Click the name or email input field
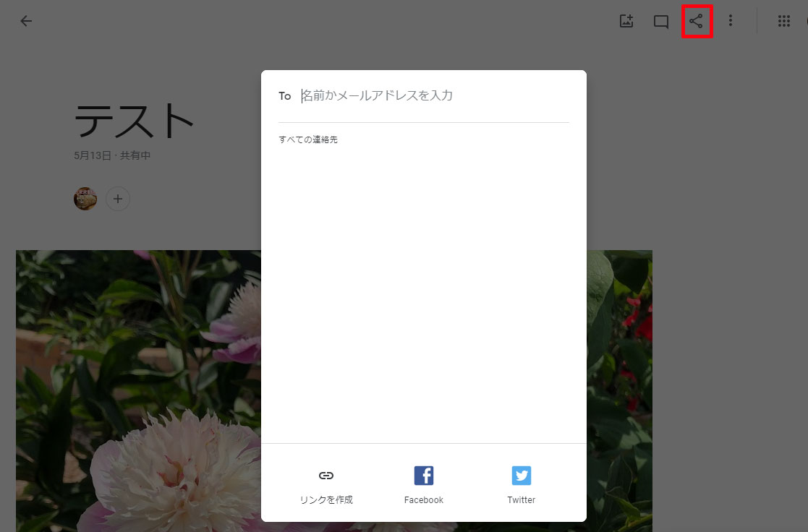Screen dimensions: 808x532 [x=435, y=96]
